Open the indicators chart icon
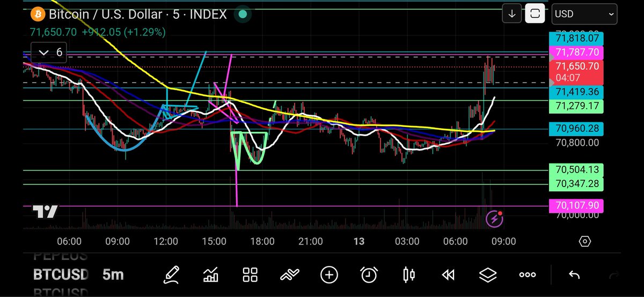 coord(211,275)
